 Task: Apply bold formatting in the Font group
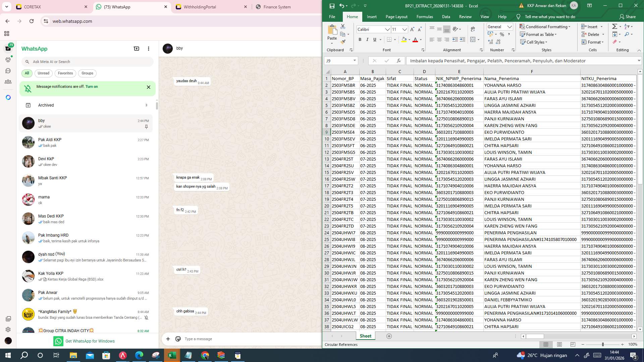click(360, 40)
